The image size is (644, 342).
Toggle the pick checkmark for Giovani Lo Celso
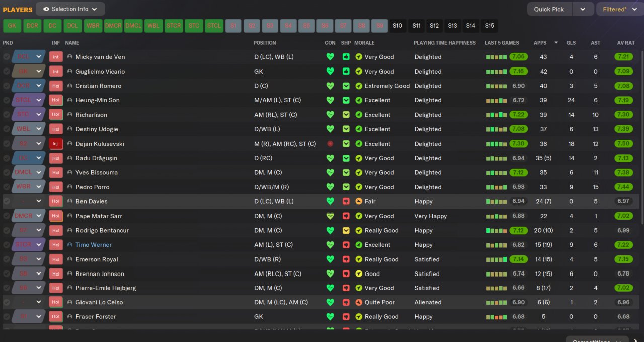pos(7,302)
